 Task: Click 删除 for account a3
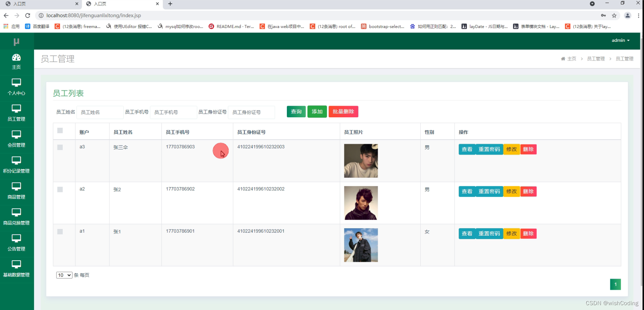(528, 149)
